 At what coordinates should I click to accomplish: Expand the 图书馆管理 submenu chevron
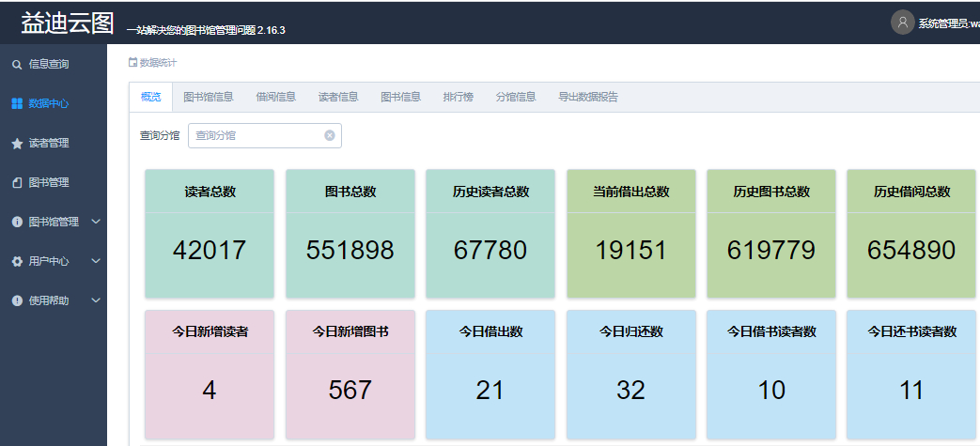point(95,223)
